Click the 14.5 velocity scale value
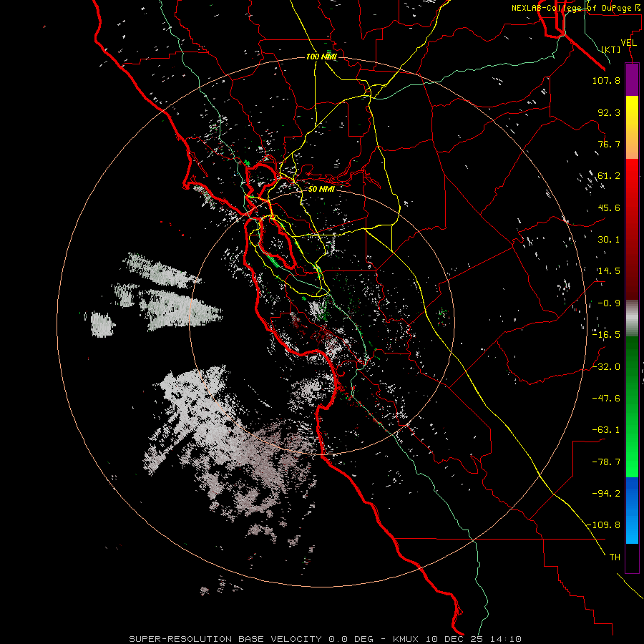The width and height of the screenshot is (644, 644). [x=609, y=271]
